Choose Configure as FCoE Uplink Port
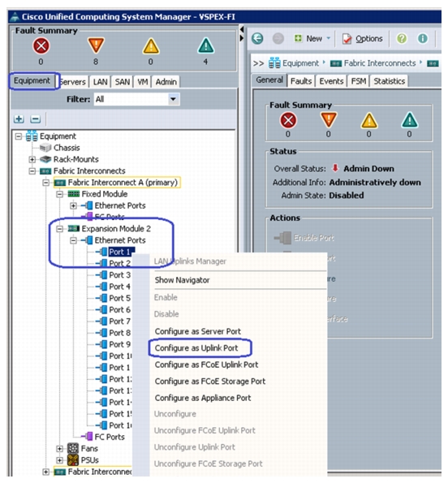This screenshot has height=483, width=448. click(x=206, y=364)
